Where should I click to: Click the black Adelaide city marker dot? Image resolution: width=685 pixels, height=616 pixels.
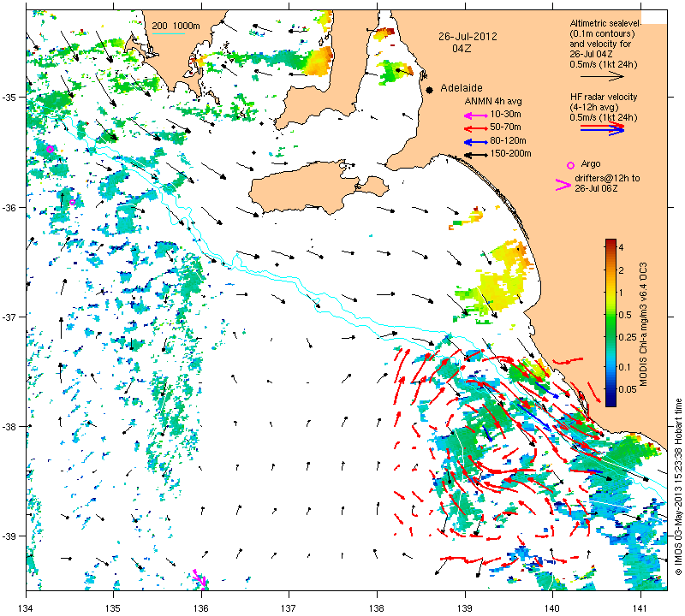430,90
